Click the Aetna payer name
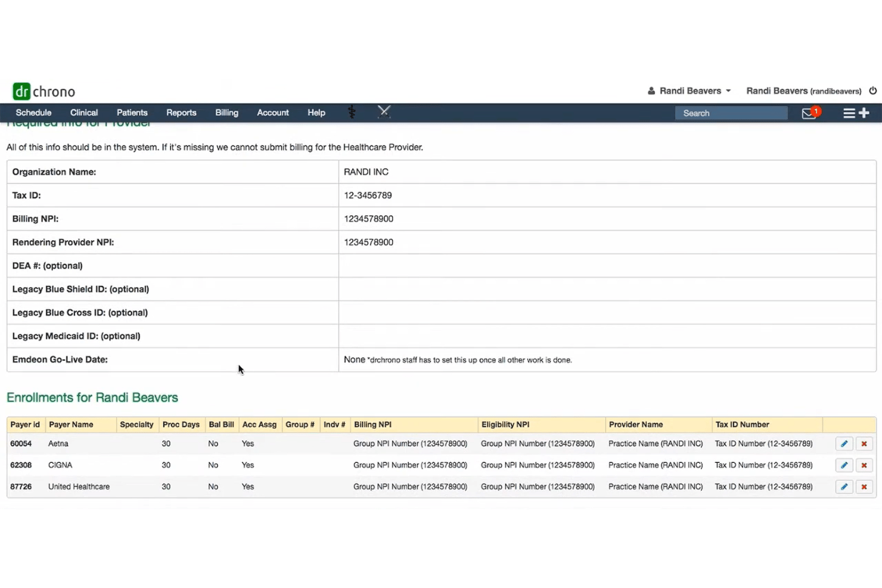Viewport: 882px width, 588px height. pyautogui.click(x=58, y=444)
